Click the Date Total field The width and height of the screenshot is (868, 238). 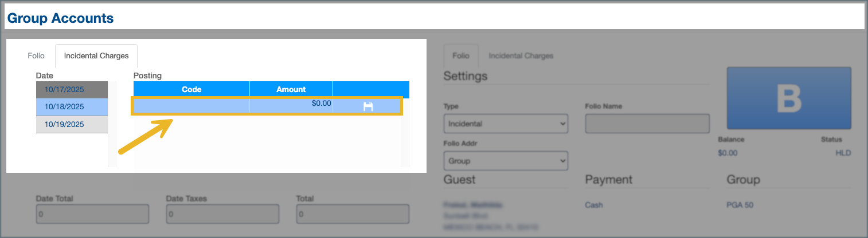(92, 213)
